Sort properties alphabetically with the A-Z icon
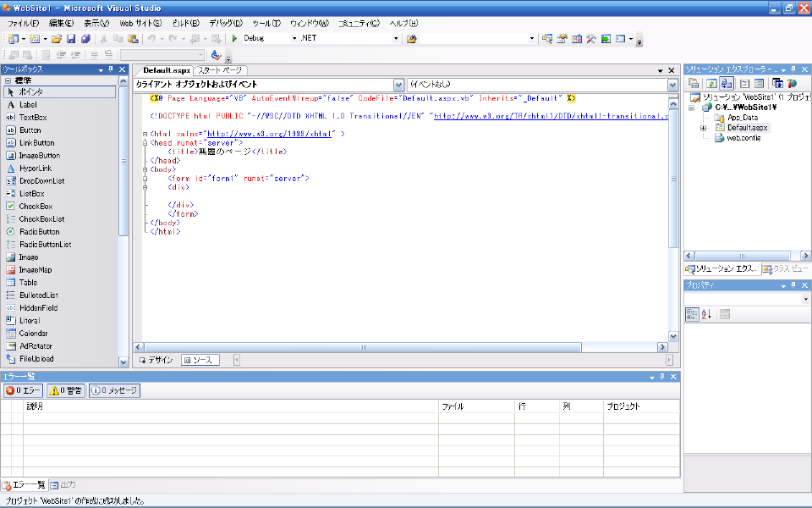The image size is (812, 508). point(707,314)
